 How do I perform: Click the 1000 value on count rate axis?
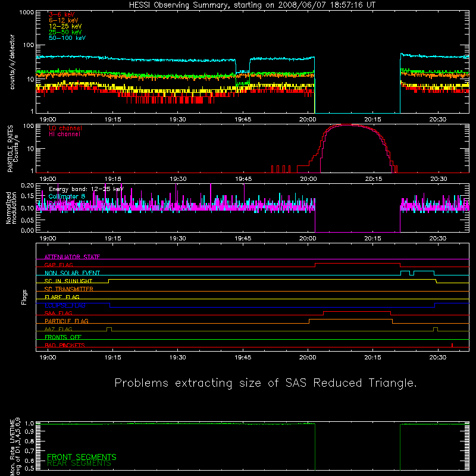coord(27,12)
